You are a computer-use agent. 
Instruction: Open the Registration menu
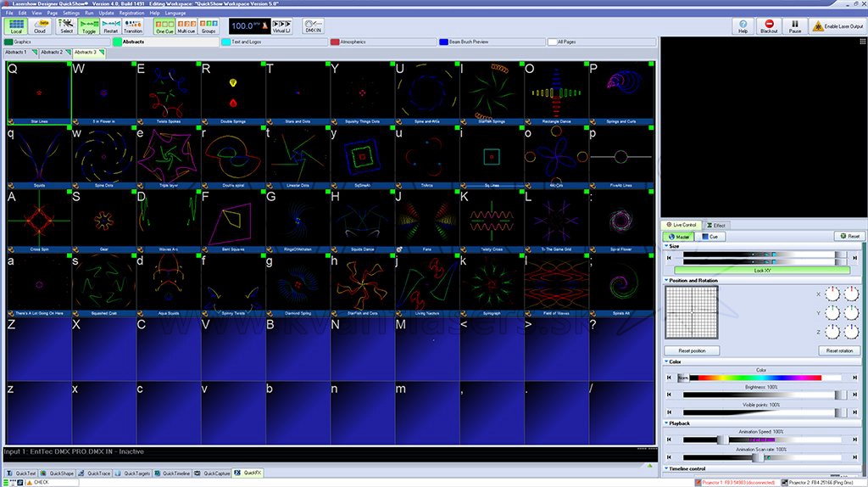(131, 13)
